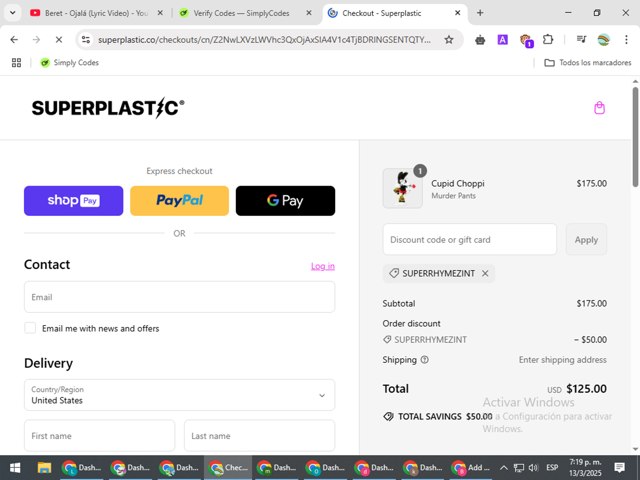Click the page vertical scrollbar
Image resolution: width=640 pixels, height=480 pixels.
pyautogui.click(x=636, y=137)
